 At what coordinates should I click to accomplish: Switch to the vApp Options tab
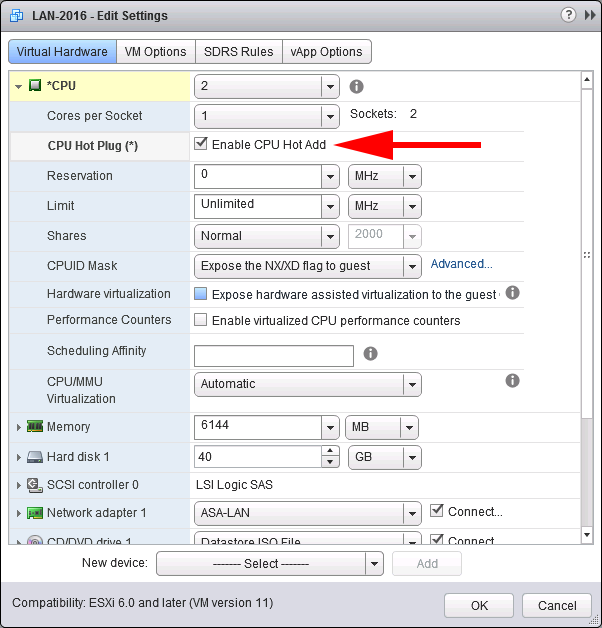326,52
